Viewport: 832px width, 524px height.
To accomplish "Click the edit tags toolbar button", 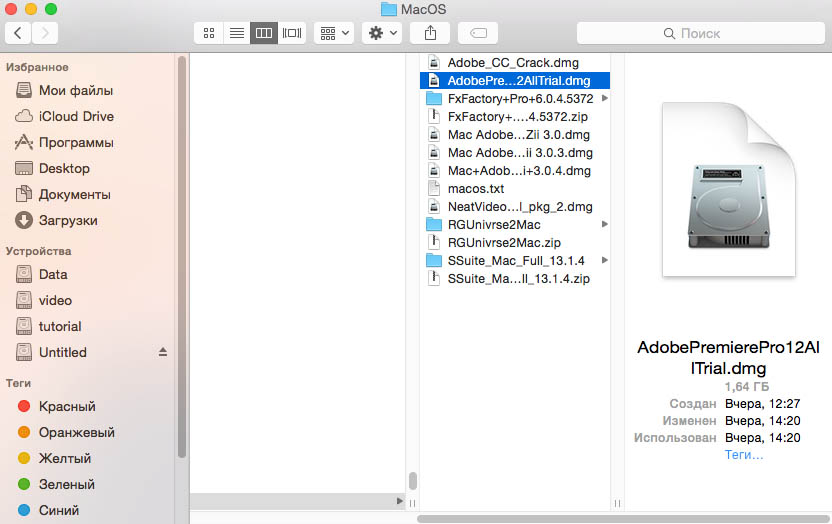I will point(478,33).
